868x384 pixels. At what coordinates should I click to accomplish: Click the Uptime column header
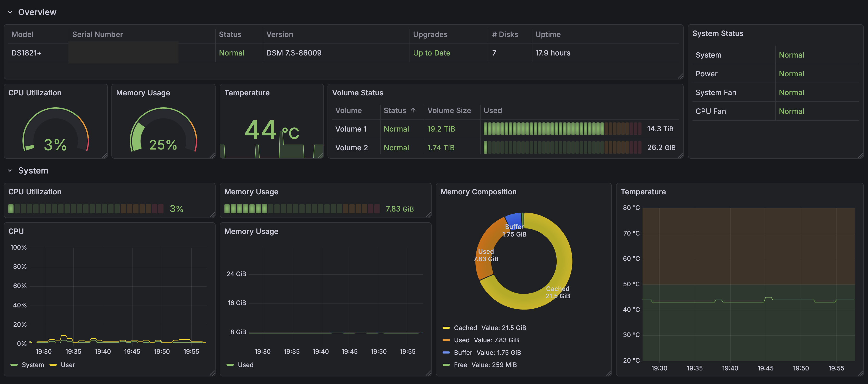tap(548, 34)
